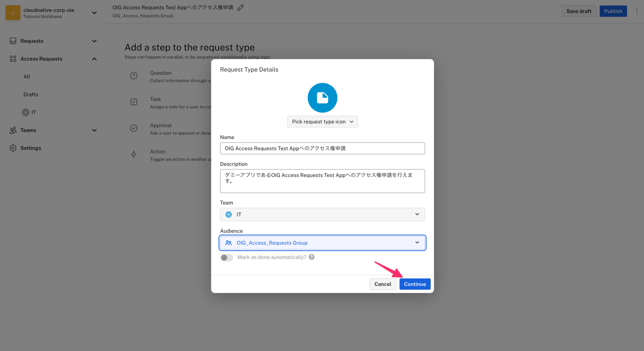Click the Requests inbox icon in the sidebar
The height and width of the screenshot is (351, 644).
coord(13,41)
